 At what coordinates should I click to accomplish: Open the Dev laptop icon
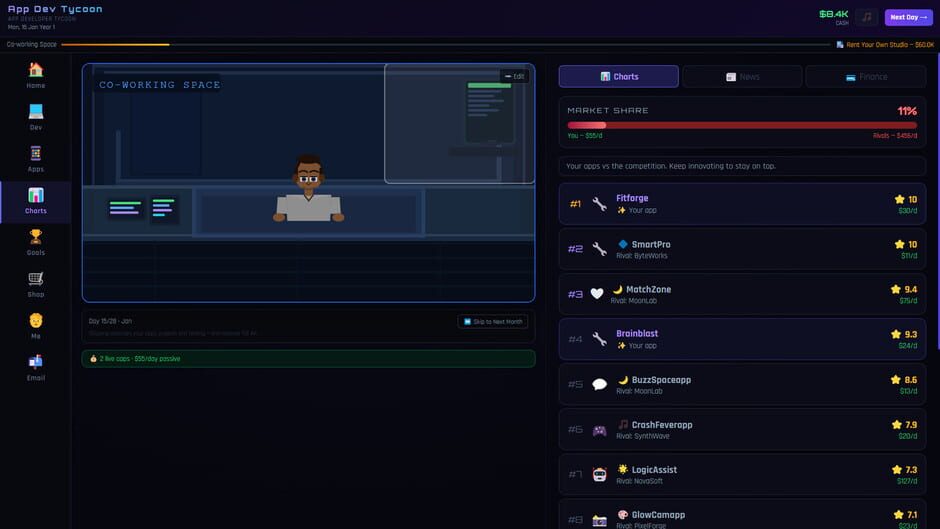tap(35, 112)
